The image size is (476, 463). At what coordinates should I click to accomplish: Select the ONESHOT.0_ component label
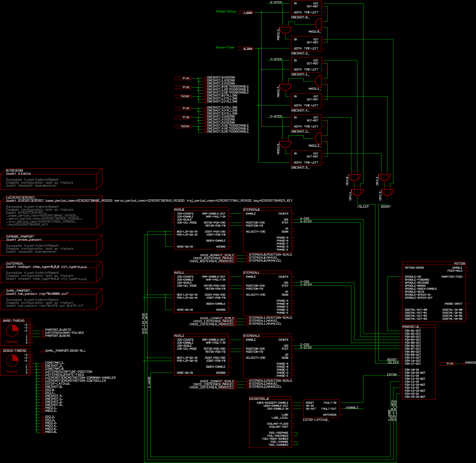[300, 17]
